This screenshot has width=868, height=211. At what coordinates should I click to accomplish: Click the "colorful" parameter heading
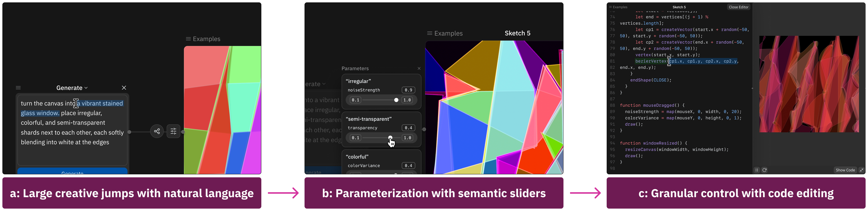(x=357, y=157)
